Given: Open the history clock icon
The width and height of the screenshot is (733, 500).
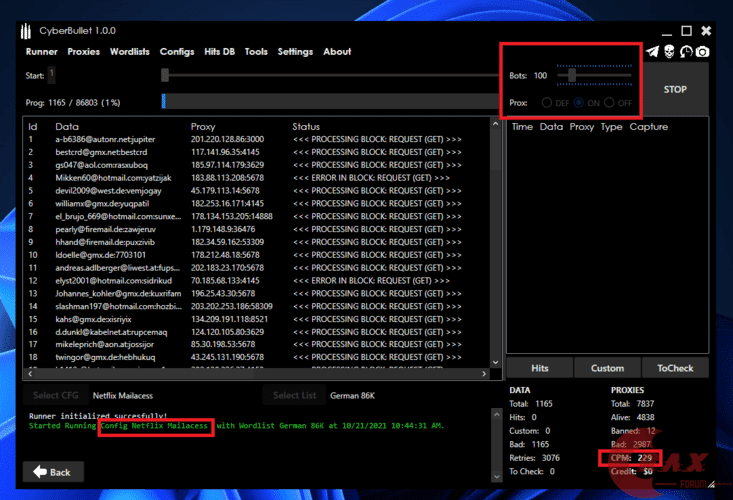Looking at the screenshot, I should tap(686, 51).
